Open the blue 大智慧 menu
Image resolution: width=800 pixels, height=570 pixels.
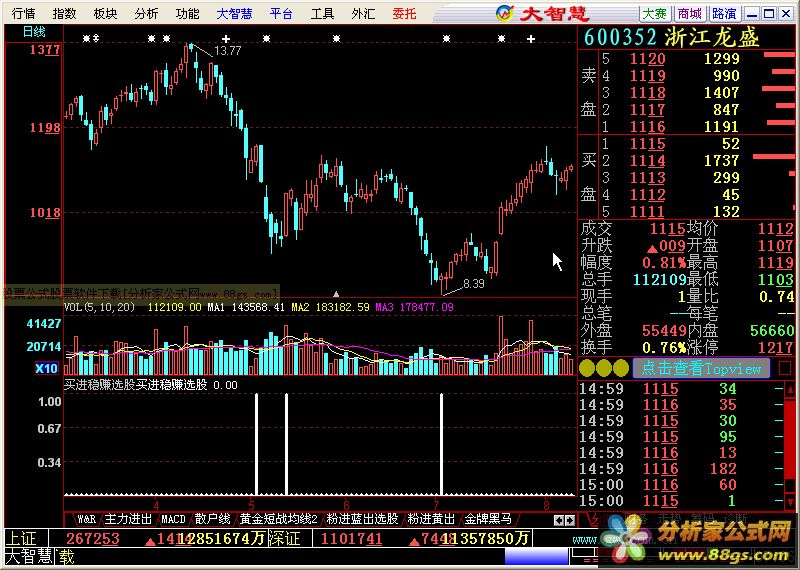click(x=234, y=13)
